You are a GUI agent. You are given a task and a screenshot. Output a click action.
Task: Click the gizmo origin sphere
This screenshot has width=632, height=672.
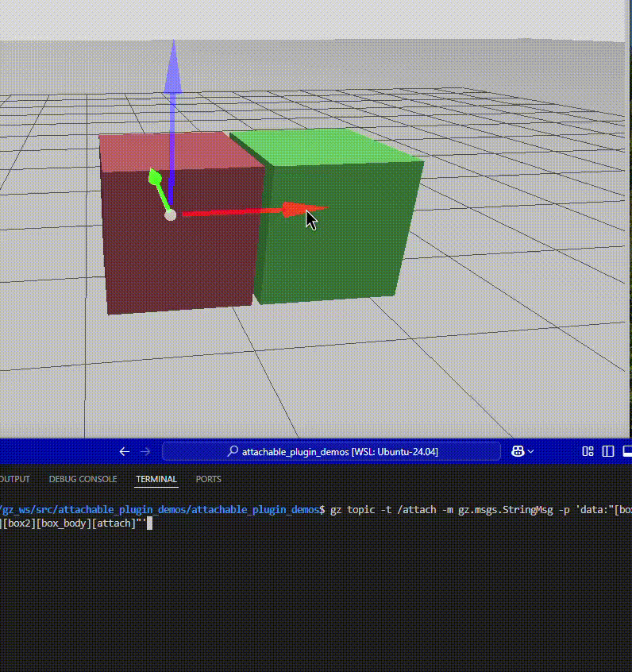(170, 215)
